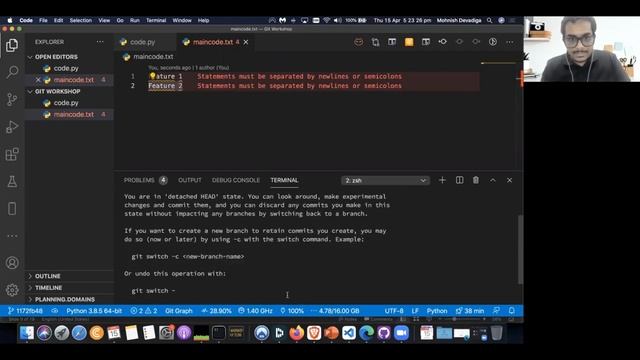This screenshot has height=360, width=640.
Task: Collapse the OPEN EDITORS section
Action: (56, 57)
